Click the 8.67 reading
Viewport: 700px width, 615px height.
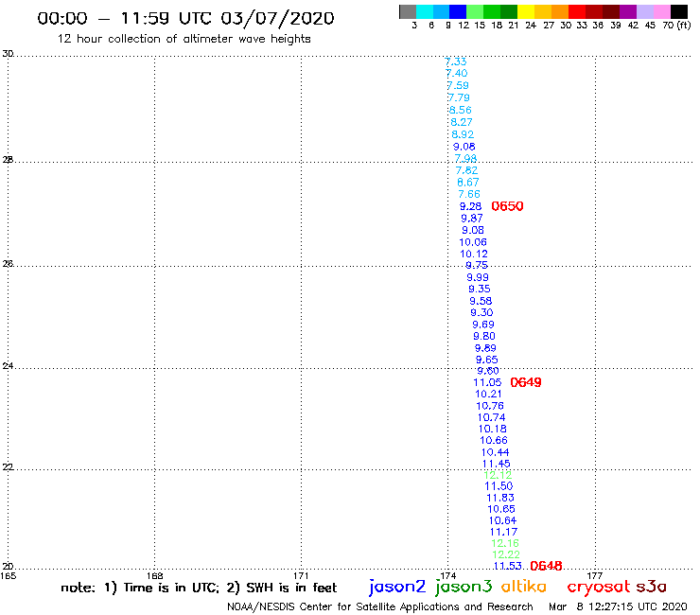(468, 183)
